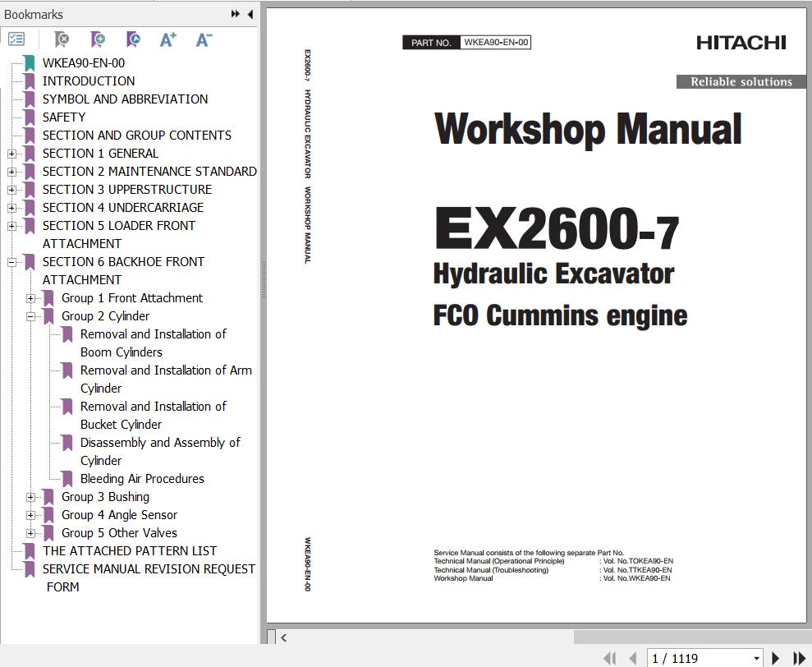Viewport: 812px width, 667px height.
Task: Expand Group 3 Bushing
Action: [x=30, y=498]
